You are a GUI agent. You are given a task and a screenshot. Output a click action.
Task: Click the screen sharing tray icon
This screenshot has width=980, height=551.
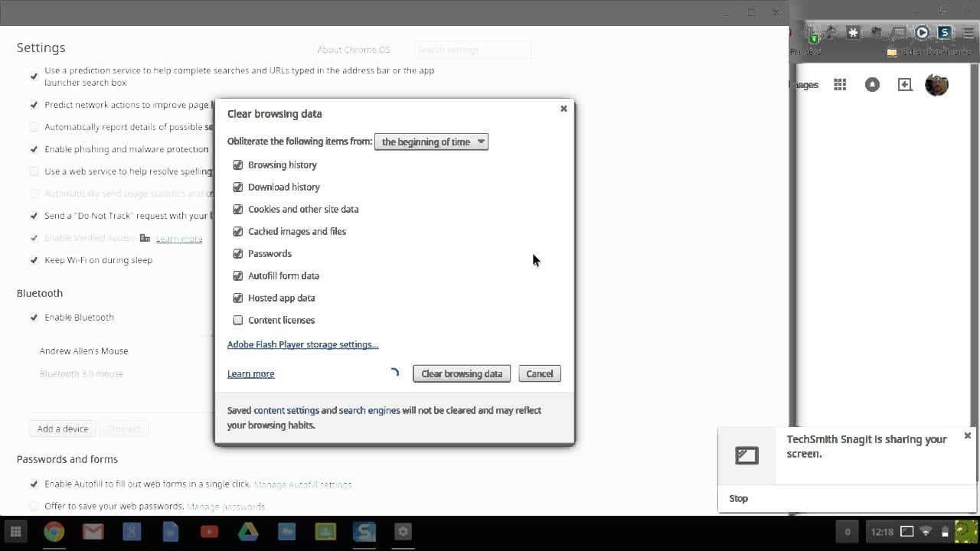pos(907,532)
